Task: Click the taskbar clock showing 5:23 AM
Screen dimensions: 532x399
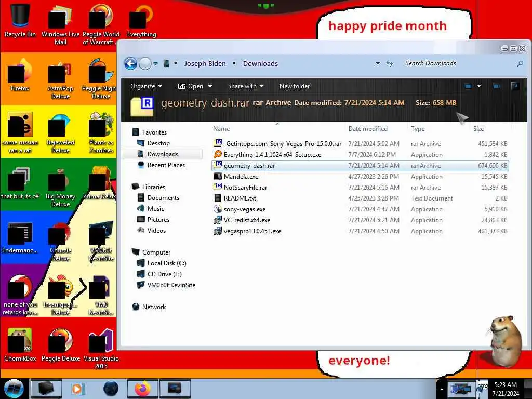Action: 506,389
